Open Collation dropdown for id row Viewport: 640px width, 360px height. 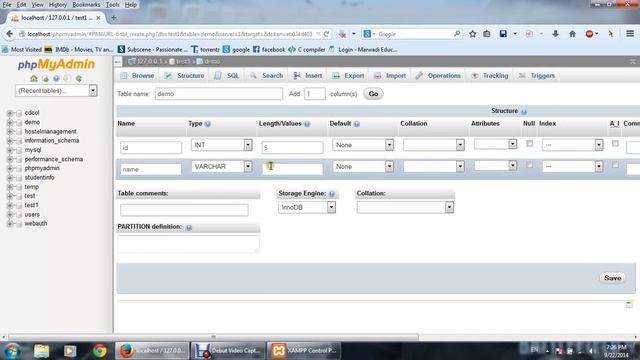[434, 145]
